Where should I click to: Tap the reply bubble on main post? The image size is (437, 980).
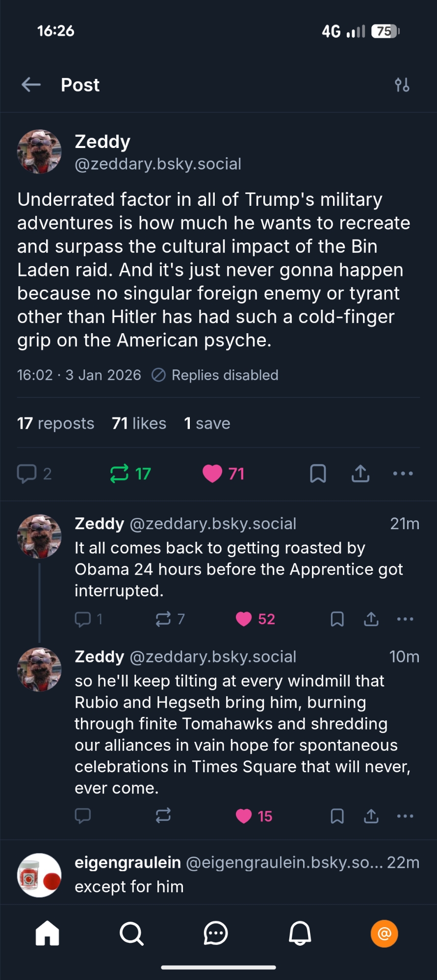click(27, 474)
